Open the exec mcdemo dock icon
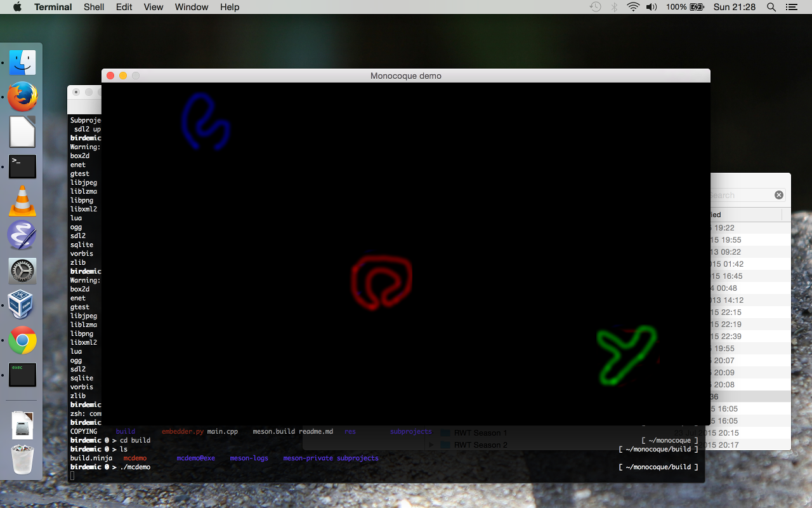Screen dimensions: 812x508 click(22, 375)
